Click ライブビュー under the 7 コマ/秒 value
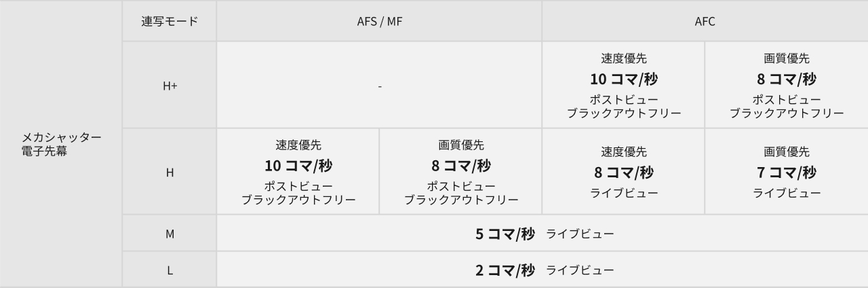Screen dimensions: 868x288 click(787, 194)
